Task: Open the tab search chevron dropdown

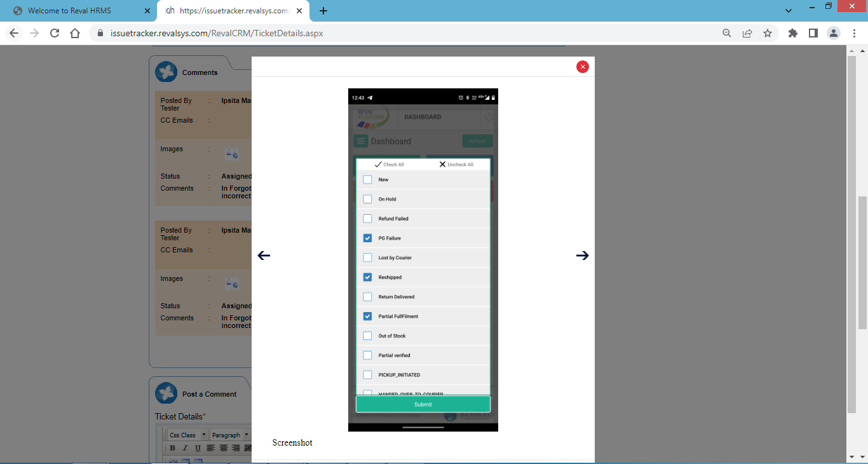Action: click(x=789, y=11)
